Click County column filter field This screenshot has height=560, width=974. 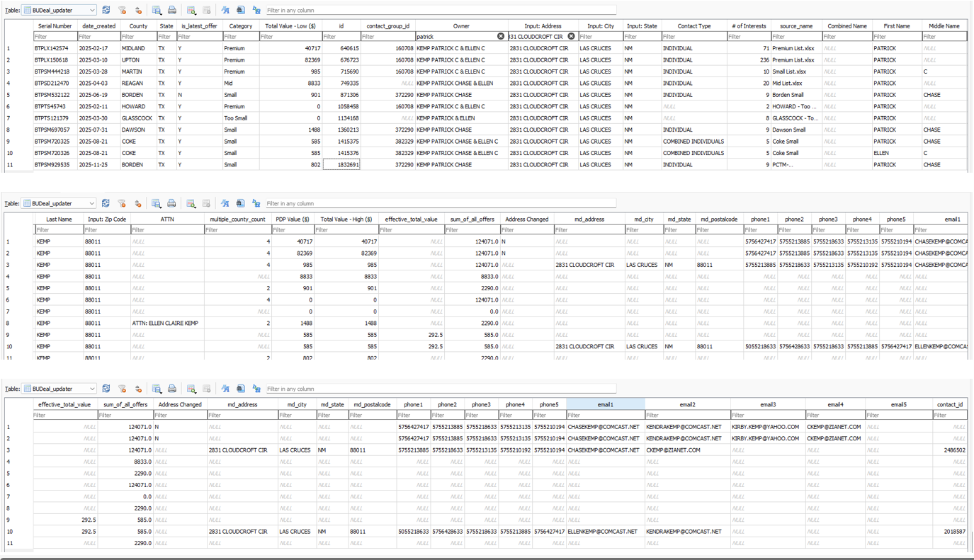(138, 36)
